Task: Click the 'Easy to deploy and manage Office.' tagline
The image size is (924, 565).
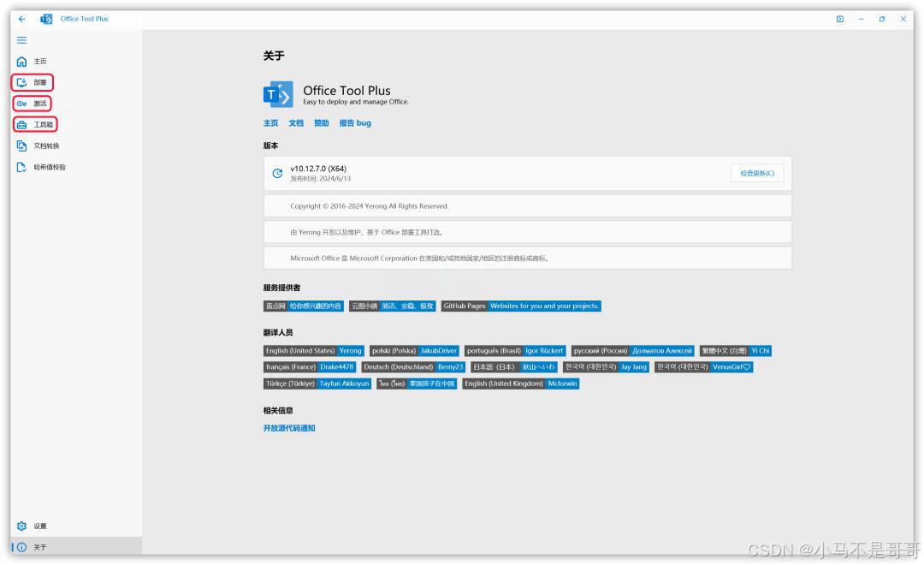Action: (x=356, y=102)
